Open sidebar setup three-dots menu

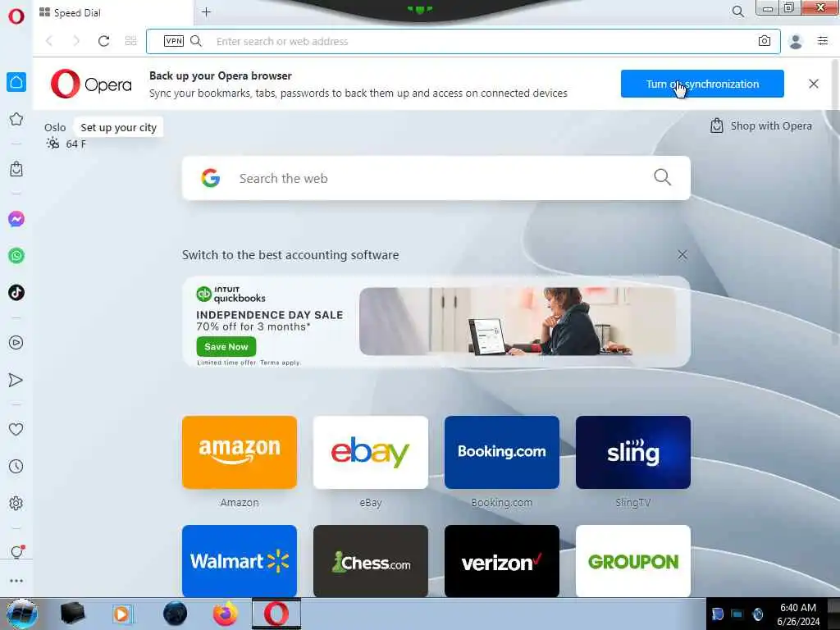(16, 581)
